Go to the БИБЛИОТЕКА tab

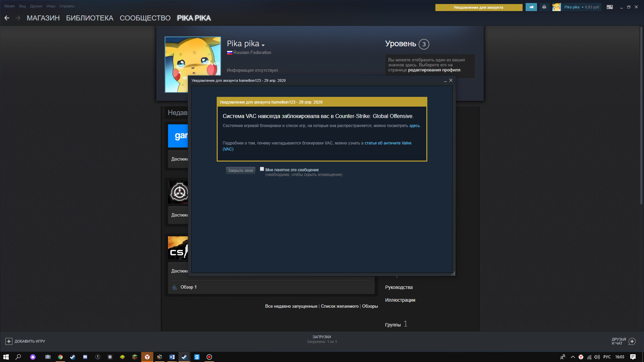[90, 18]
